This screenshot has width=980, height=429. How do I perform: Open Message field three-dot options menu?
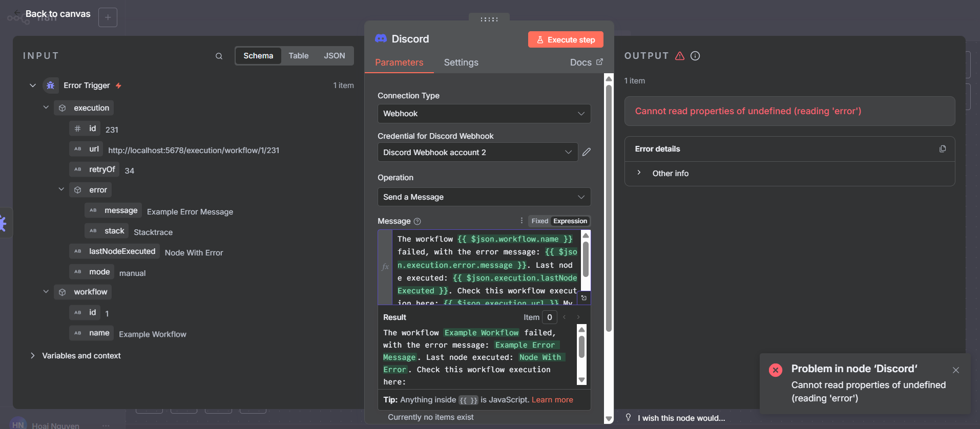tap(522, 221)
